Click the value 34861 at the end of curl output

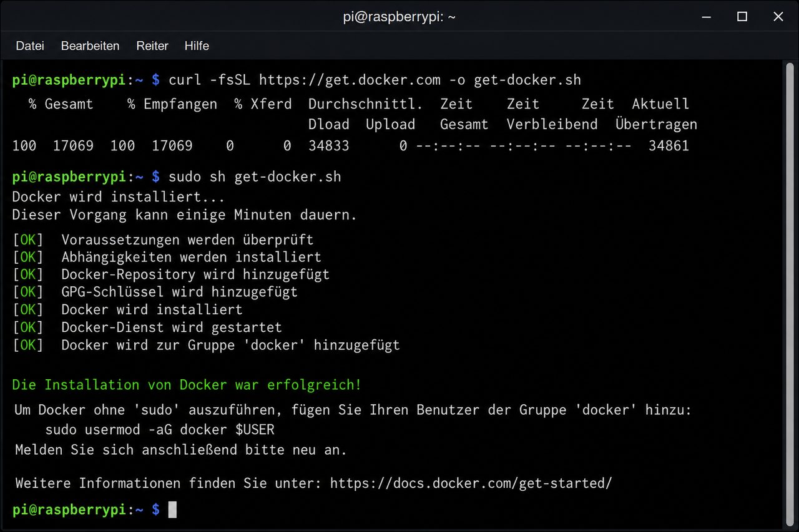coord(669,146)
